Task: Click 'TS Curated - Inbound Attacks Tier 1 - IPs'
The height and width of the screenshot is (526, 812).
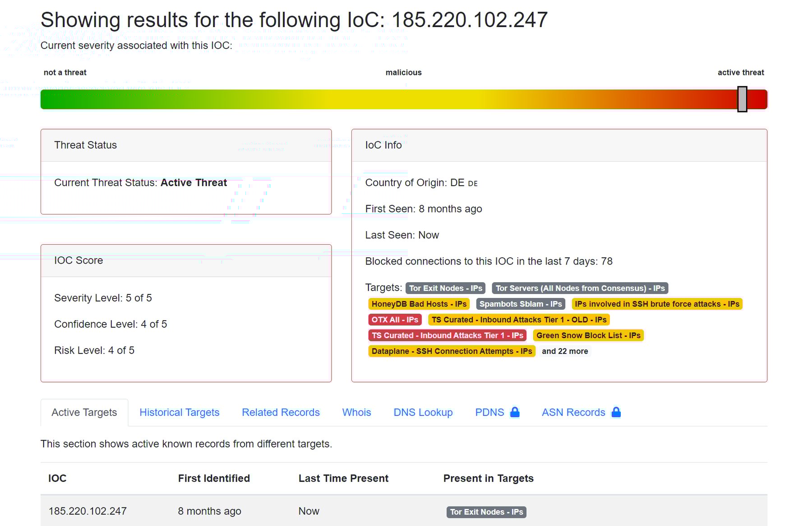Action: click(447, 335)
